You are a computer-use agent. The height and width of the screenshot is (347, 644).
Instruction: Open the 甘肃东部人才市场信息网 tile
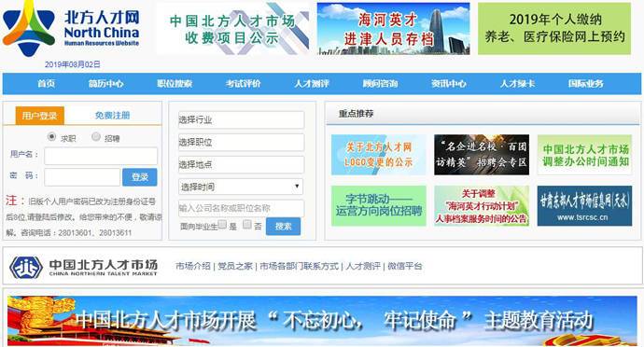point(584,206)
